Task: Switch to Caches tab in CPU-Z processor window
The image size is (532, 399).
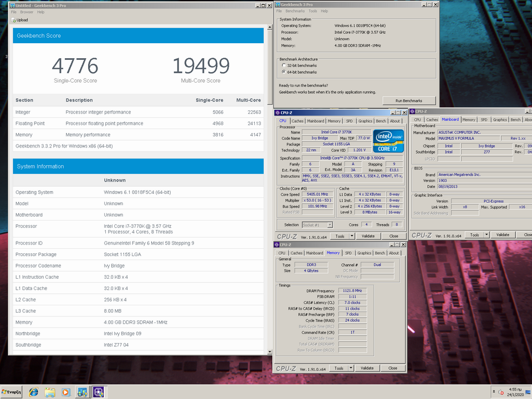Action: pyautogui.click(x=297, y=121)
